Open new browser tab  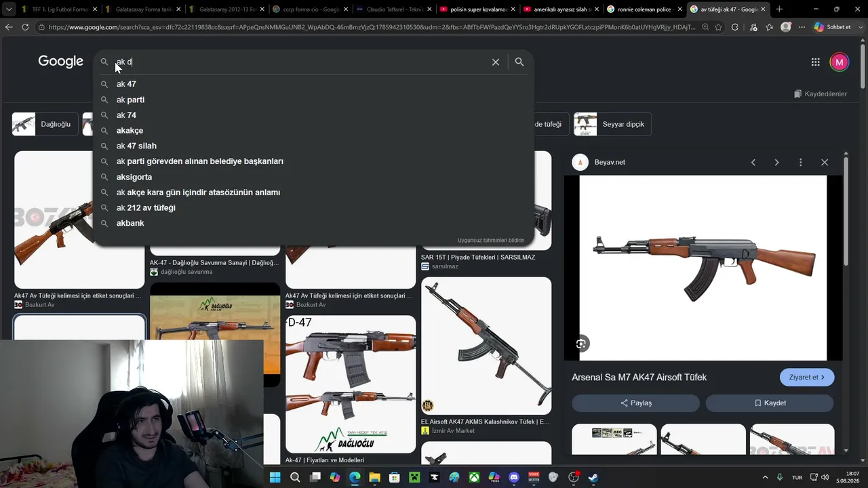pos(779,9)
